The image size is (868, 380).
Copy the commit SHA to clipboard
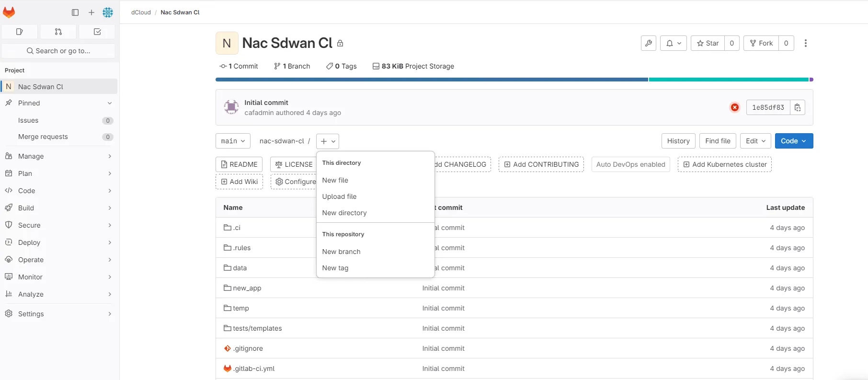pyautogui.click(x=798, y=107)
